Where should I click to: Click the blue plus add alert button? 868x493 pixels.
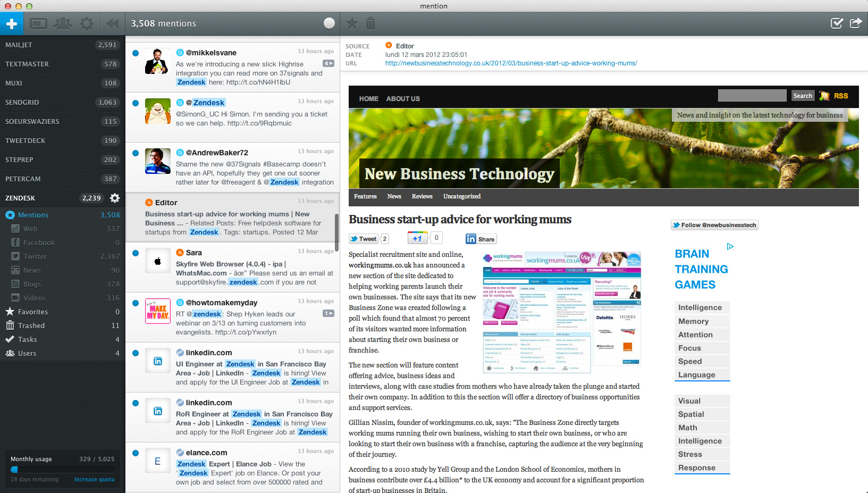(x=12, y=23)
